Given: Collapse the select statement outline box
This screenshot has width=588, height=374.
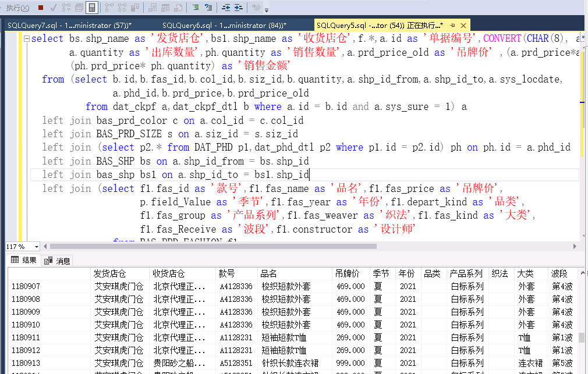Looking at the screenshot, I should coord(27,38).
